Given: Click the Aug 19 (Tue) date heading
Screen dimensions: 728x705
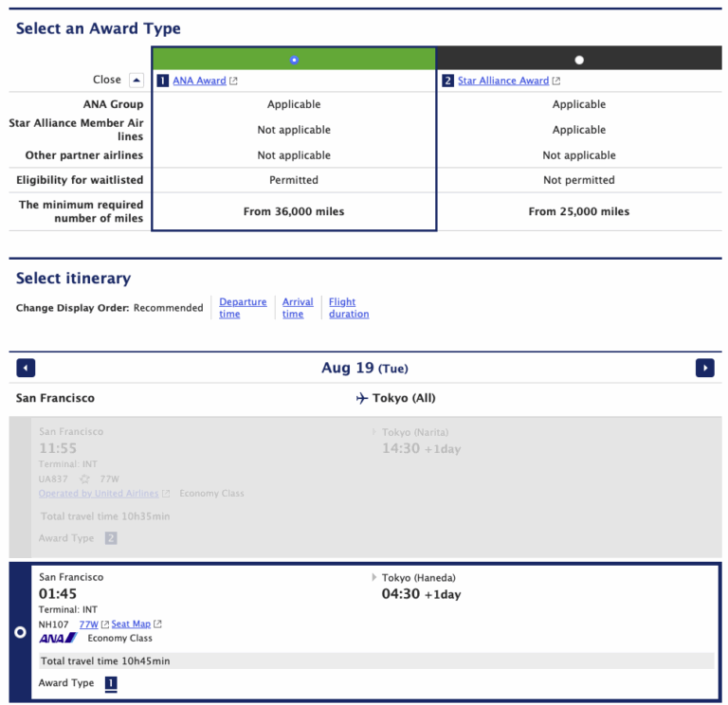Looking at the screenshot, I should coord(365,368).
